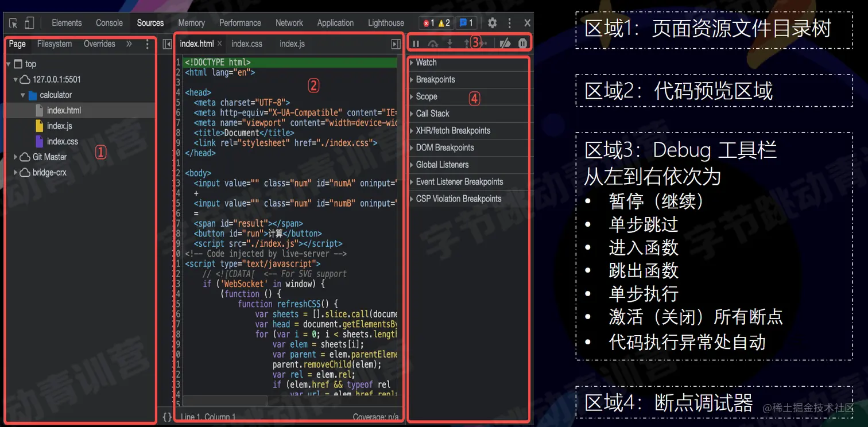Hide the navigator sidebar
Viewport: 868px width, 427px height.
(167, 44)
